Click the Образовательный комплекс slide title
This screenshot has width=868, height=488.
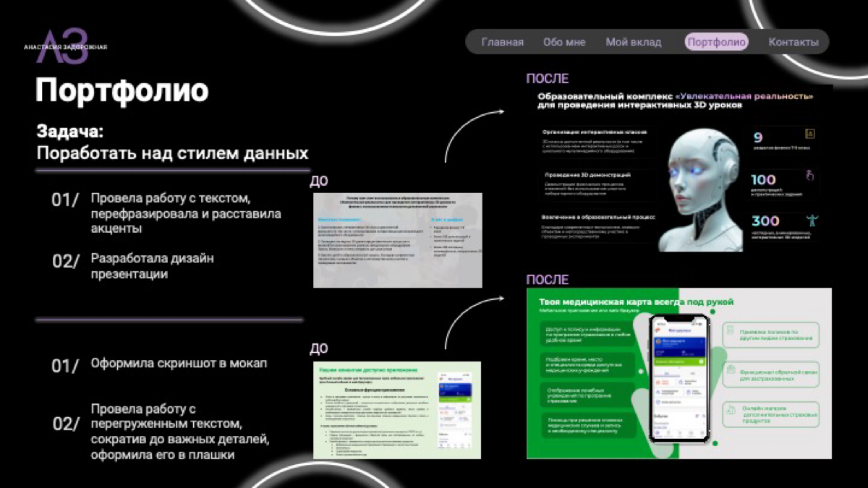coord(676,100)
